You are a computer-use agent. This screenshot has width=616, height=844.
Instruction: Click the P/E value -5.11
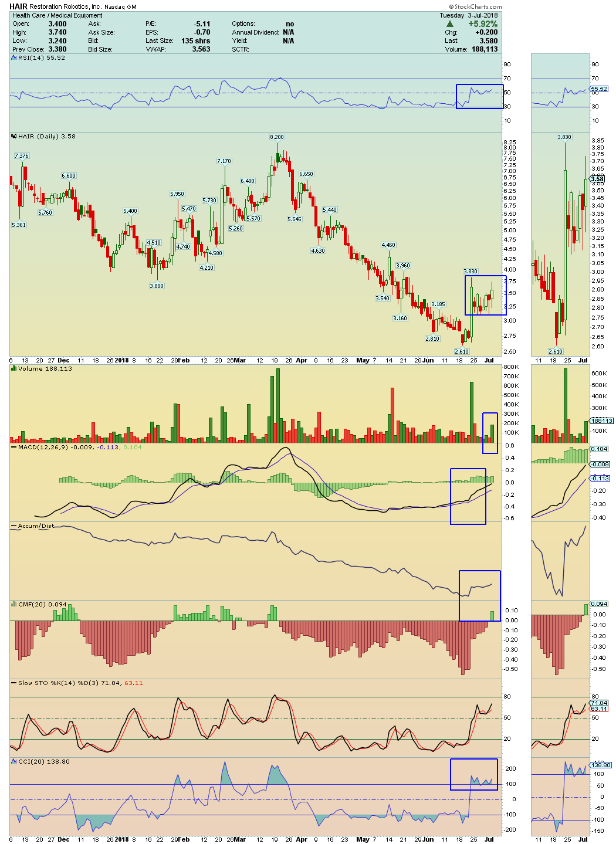(x=202, y=24)
